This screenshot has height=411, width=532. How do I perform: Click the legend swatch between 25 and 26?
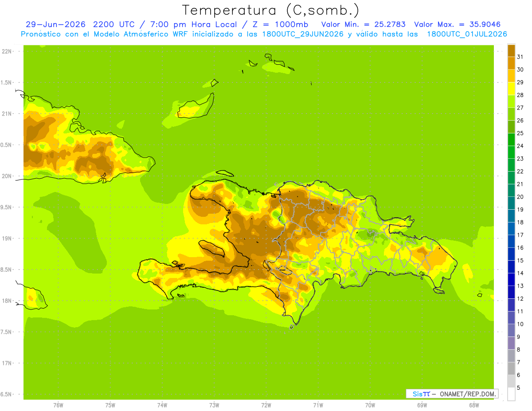coord(511,127)
